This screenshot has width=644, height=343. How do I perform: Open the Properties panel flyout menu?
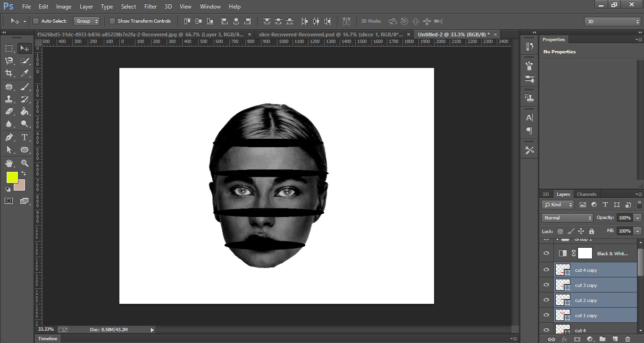point(638,40)
